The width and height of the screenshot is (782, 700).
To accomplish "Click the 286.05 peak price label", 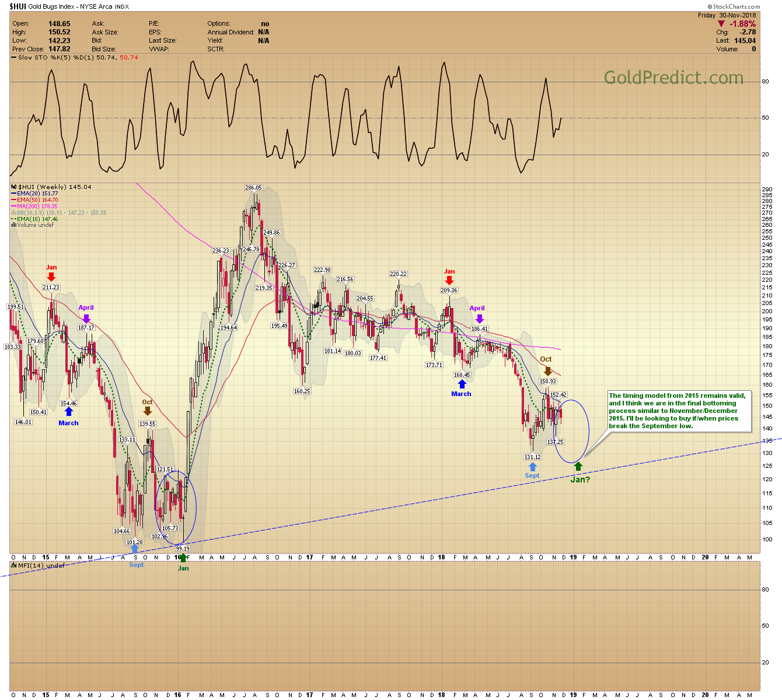I will [x=254, y=188].
